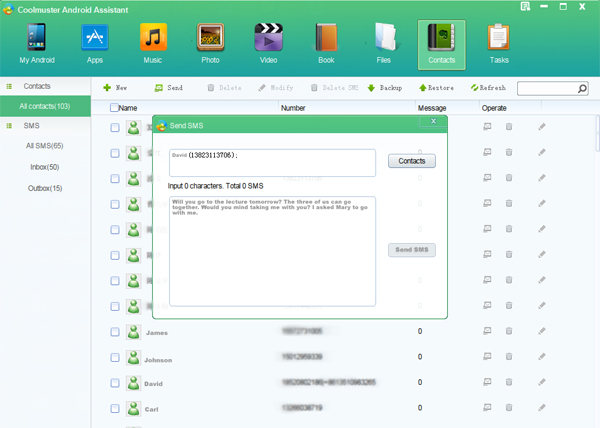Click the Backup toolbar button
This screenshot has width=600, height=428.
tap(385, 88)
